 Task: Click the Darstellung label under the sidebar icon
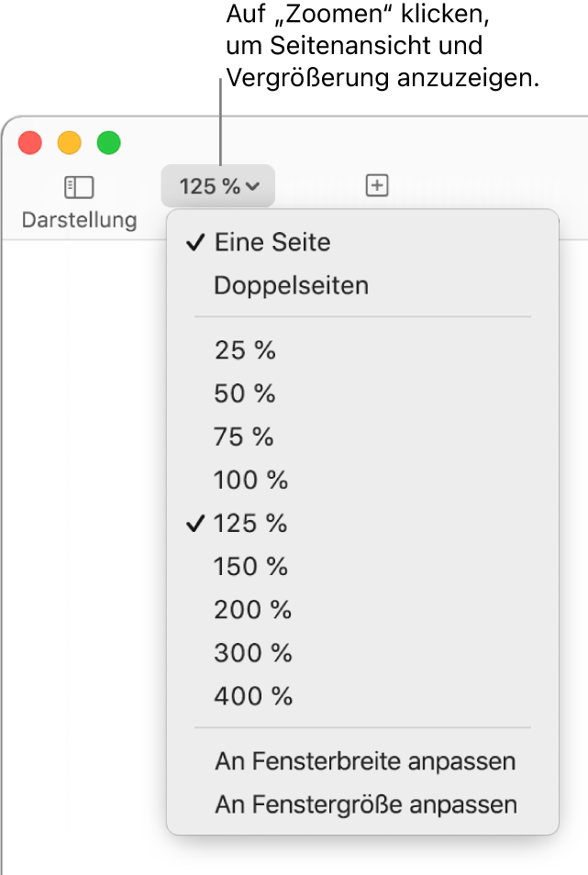point(78,219)
